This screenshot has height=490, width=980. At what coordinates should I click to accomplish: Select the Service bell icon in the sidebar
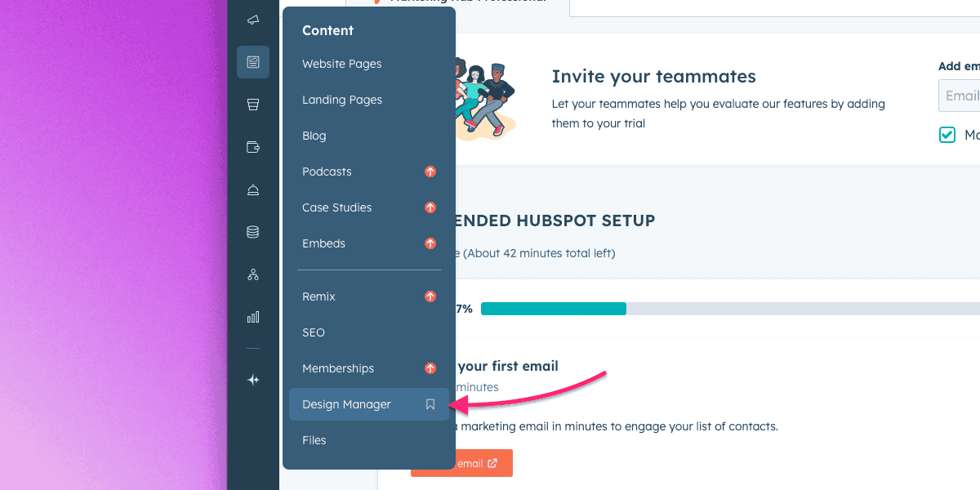coord(253,189)
